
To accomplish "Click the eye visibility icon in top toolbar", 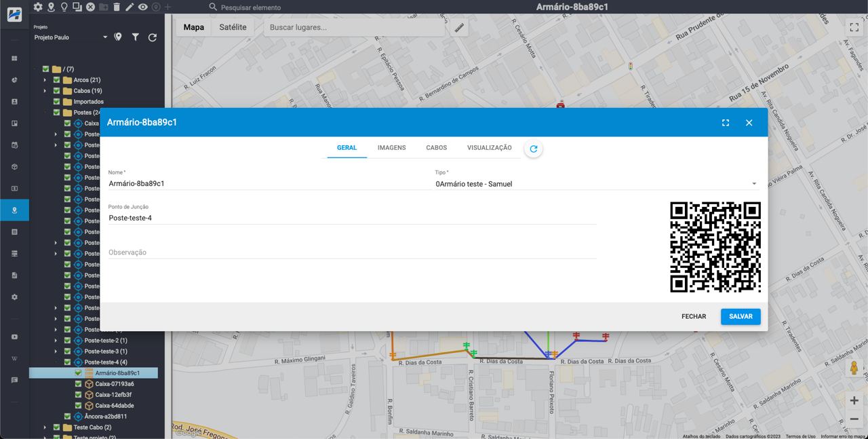I will click(x=142, y=7).
